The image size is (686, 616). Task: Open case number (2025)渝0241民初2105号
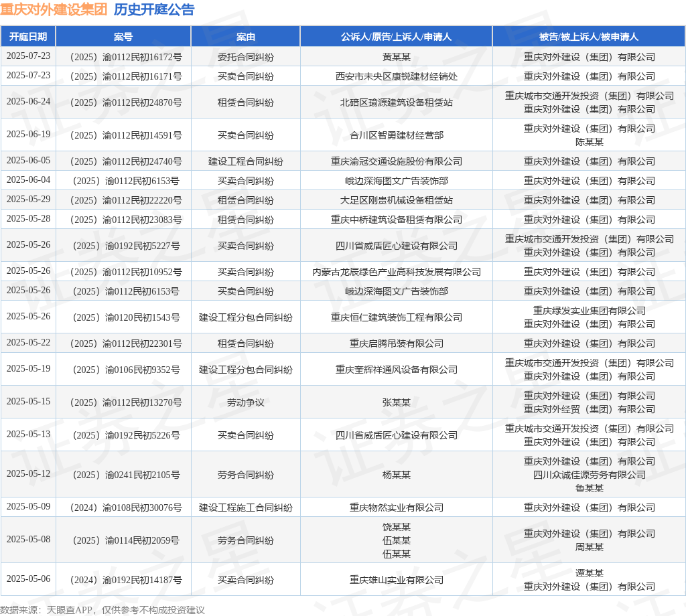[x=126, y=475]
